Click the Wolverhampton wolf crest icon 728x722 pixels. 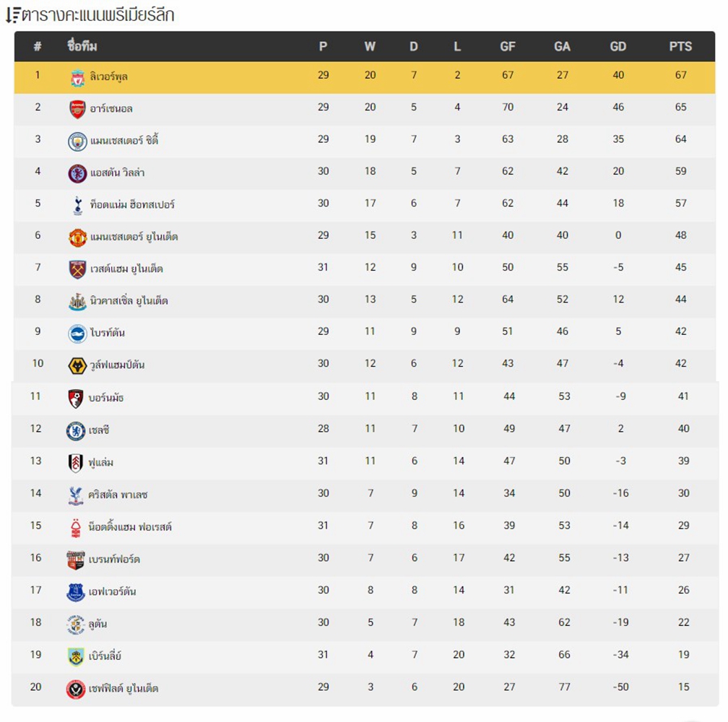coord(77,365)
